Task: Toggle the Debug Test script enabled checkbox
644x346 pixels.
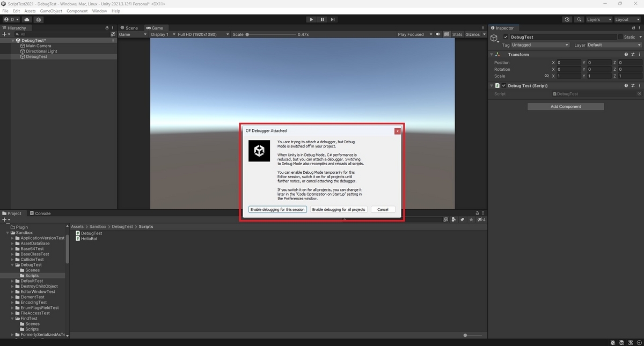Action: coord(504,86)
